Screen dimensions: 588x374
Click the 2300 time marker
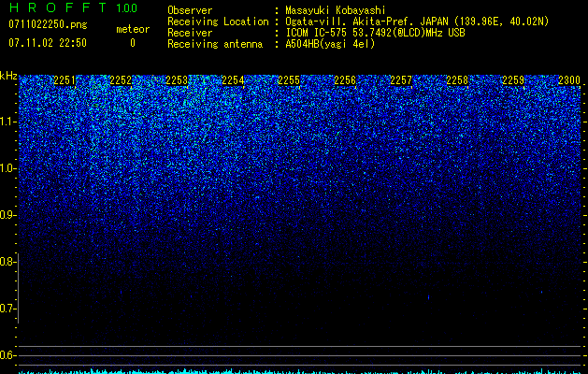pyautogui.click(x=569, y=80)
